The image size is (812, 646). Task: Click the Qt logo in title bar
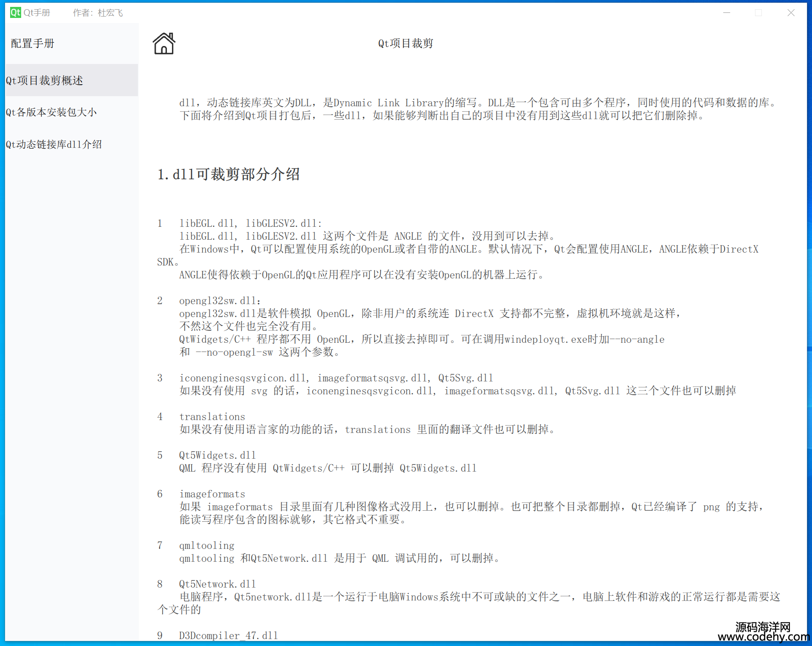(x=16, y=12)
